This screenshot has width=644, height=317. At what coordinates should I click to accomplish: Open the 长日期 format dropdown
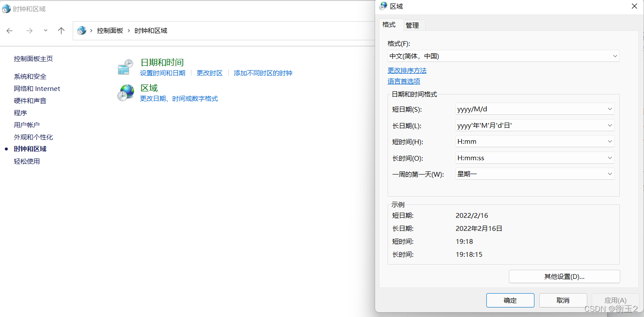[535, 126]
